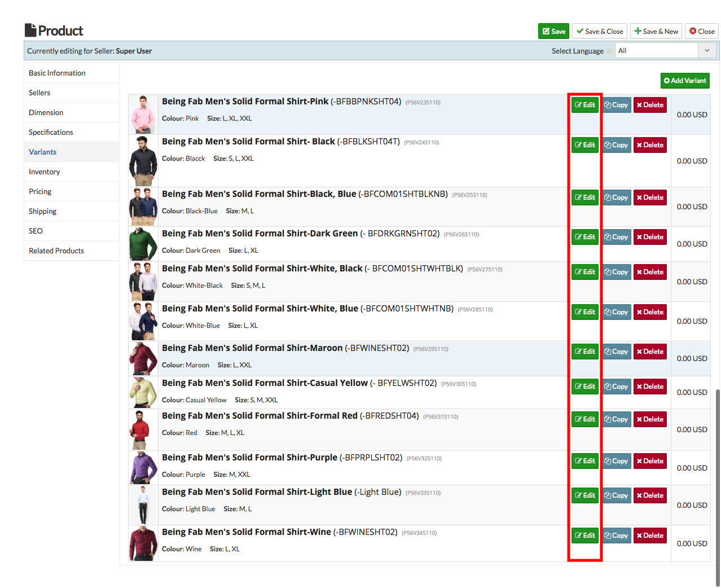Copy the Black, Blue shirt variant
This screenshot has height=588, width=721.
pyautogui.click(x=616, y=198)
